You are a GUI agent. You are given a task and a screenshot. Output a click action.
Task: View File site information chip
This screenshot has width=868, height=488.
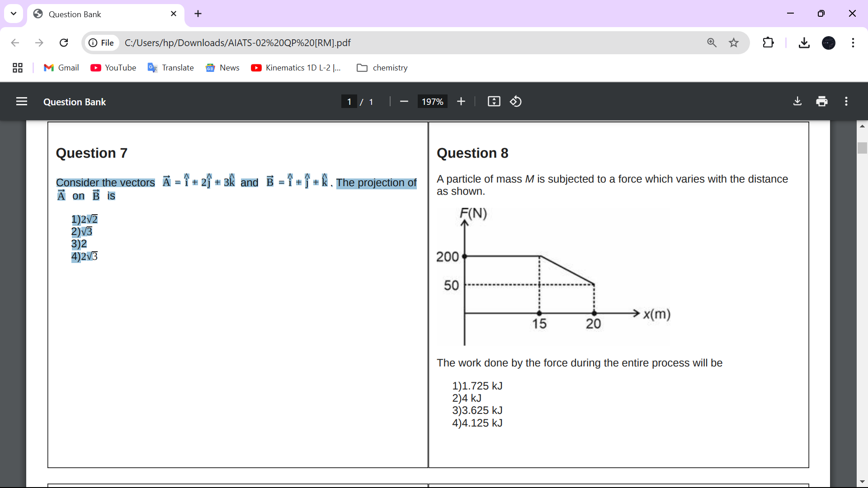click(x=101, y=42)
